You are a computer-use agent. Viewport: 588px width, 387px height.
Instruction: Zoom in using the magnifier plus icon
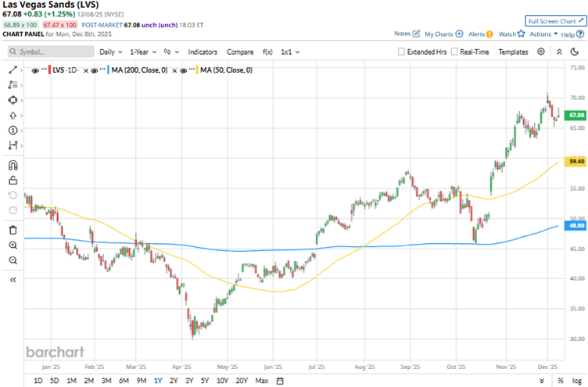pyautogui.click(x=13, y=245)
